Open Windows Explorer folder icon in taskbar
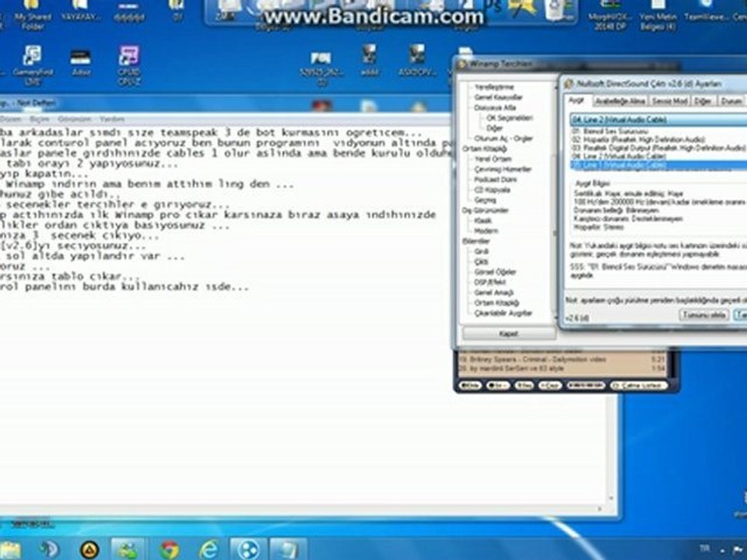 click(x=10, y=550)
